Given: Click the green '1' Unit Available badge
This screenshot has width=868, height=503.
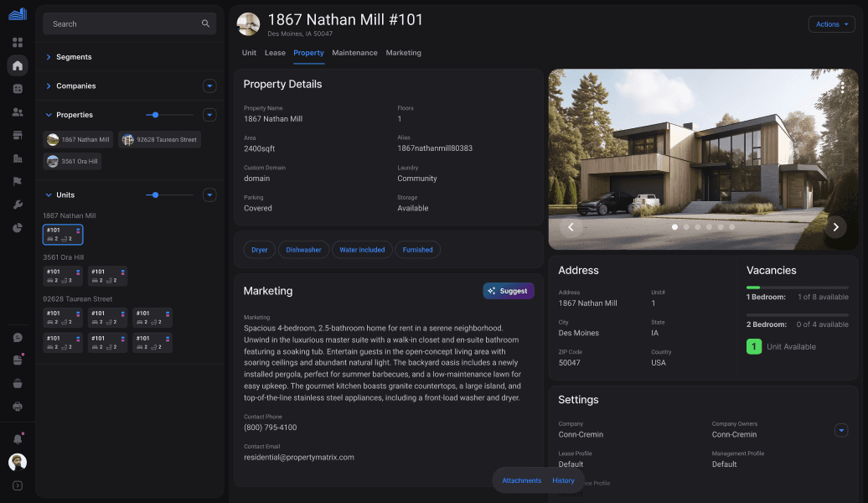Looking at the screenshot, I should (754, 347).
